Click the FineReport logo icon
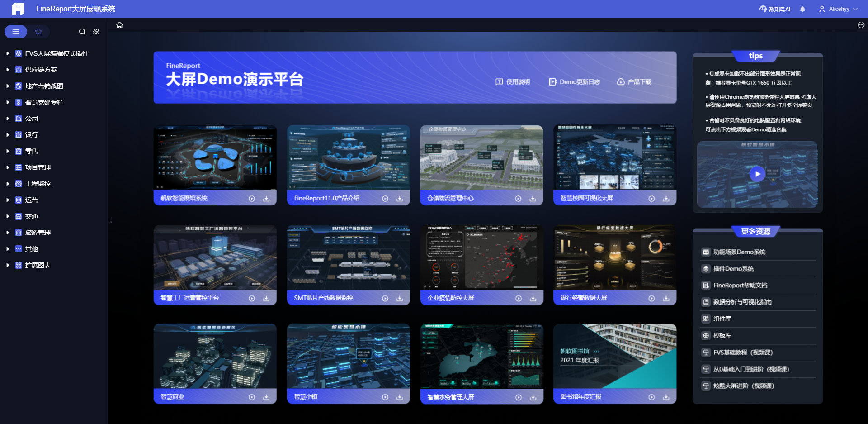Viewport: 868px width, 424px height. click(18, 9)
